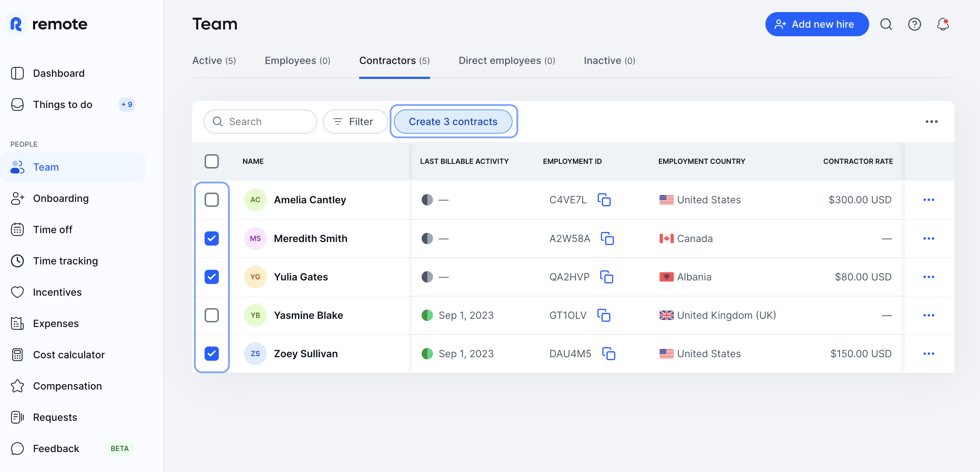The width and height of the screenshot is (980, 472).
Task: Click the remote logo icon
Action: point(16,25)
